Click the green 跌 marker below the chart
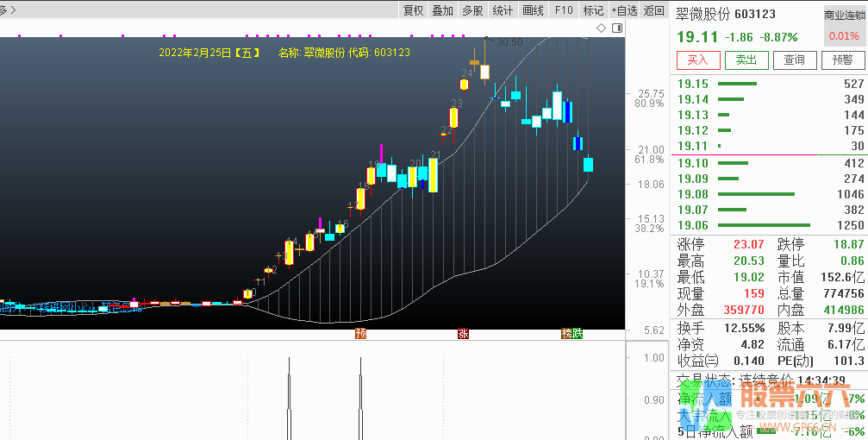This screenshot has height=440, width=868. [578, 334]
